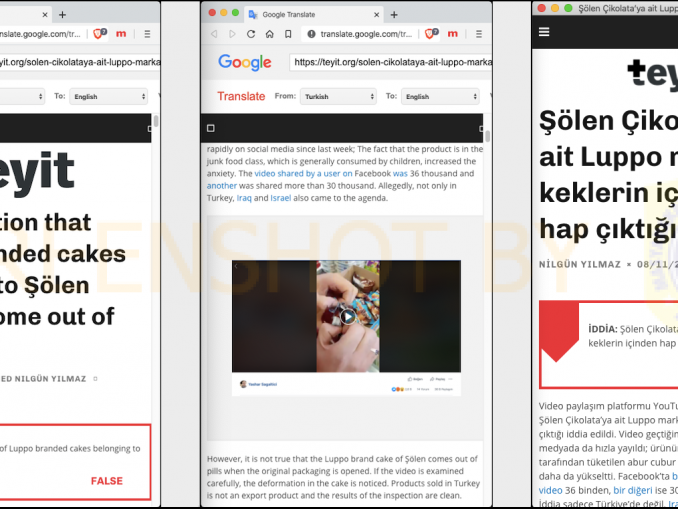Viewport: 678px width, 509px height.
Task: Open the English target dropdown in left window
Action: tap(109, 96)
